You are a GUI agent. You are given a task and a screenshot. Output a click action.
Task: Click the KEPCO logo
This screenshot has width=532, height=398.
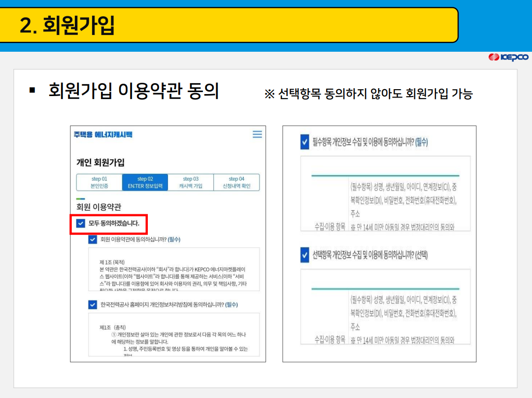[508, 58]
